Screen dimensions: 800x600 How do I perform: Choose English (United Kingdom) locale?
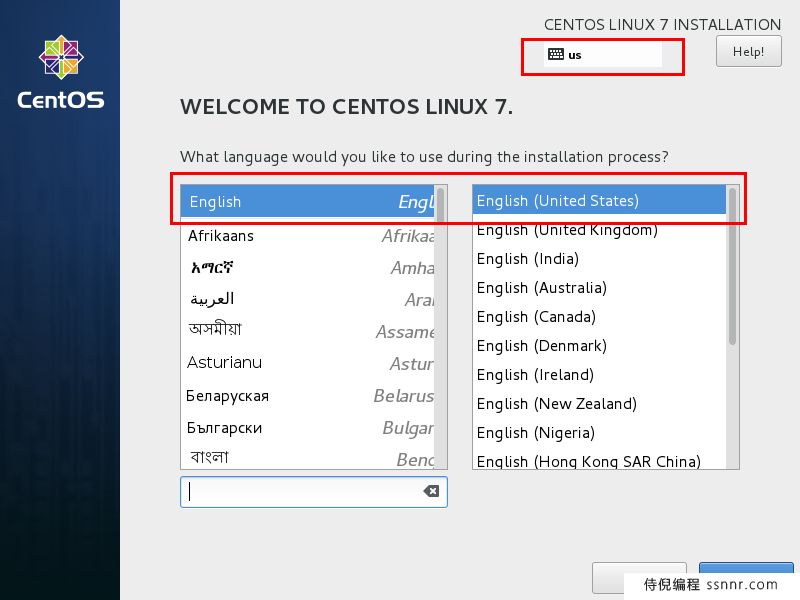(x=599, y=230)
